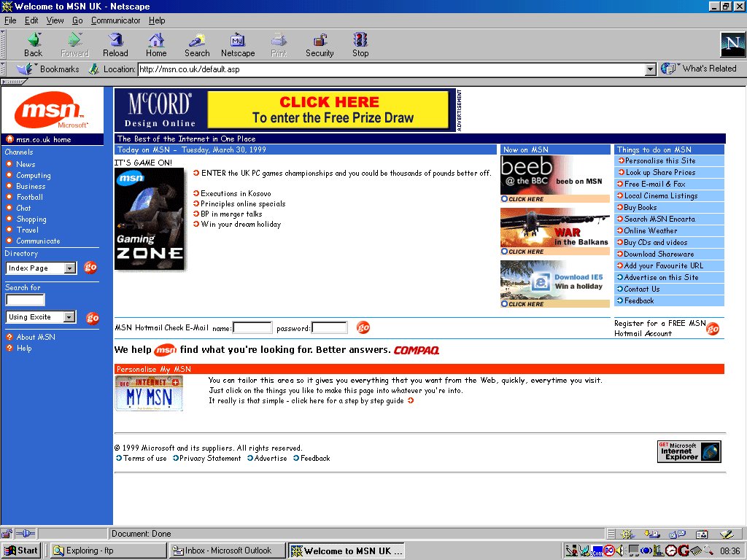This screenshot has width=747, height=560.
Task: Open the View menu
Action: pyautogui.click(x=55, y=20)
